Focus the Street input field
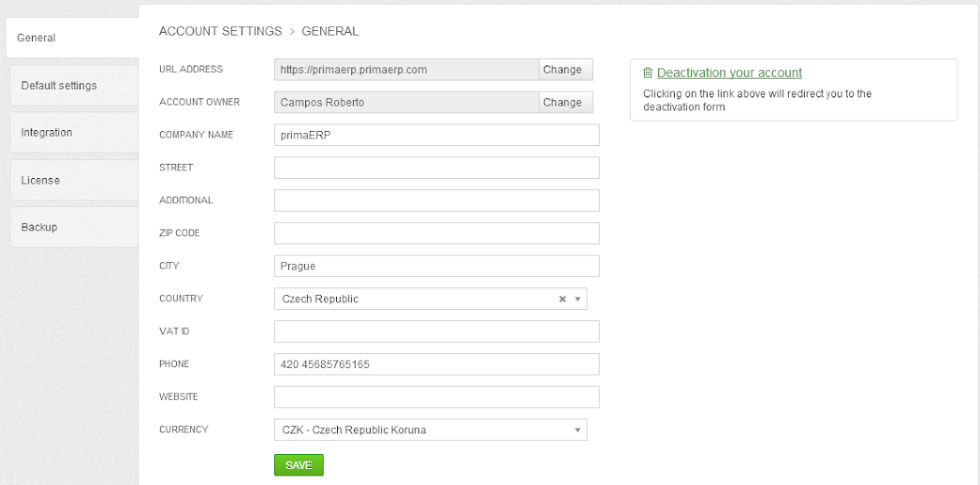This screenshot has width=980, height=485. point(436,168)
